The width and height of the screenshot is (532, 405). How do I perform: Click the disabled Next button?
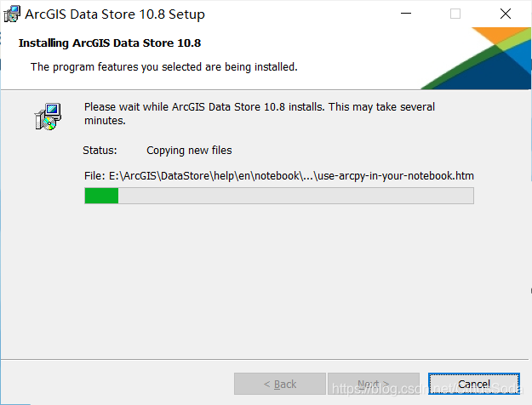coord(374,384)
